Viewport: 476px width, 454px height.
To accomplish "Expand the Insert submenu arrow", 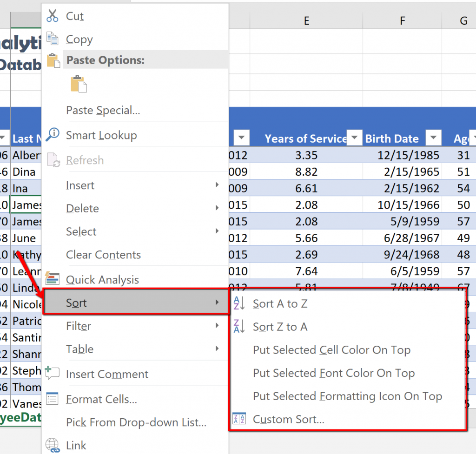I will pos(218,185).
